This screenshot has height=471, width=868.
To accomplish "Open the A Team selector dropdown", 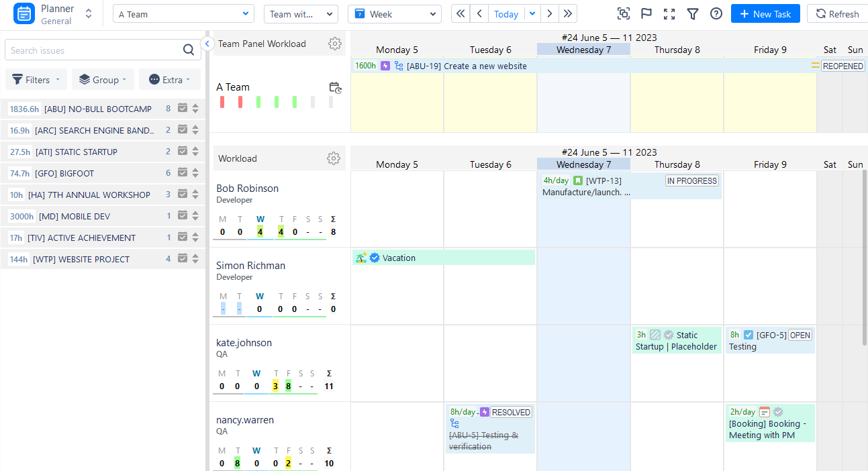I will tap(183, 14).
